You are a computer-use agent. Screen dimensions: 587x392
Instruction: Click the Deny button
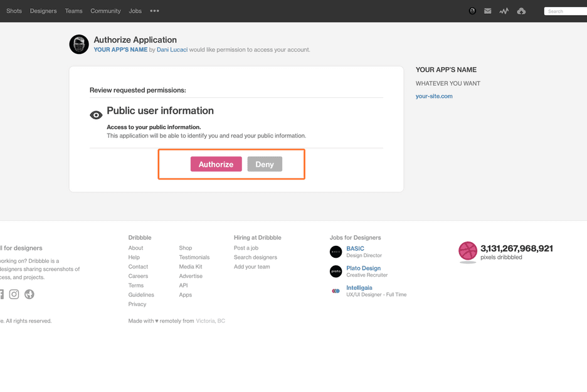(265, 164)
